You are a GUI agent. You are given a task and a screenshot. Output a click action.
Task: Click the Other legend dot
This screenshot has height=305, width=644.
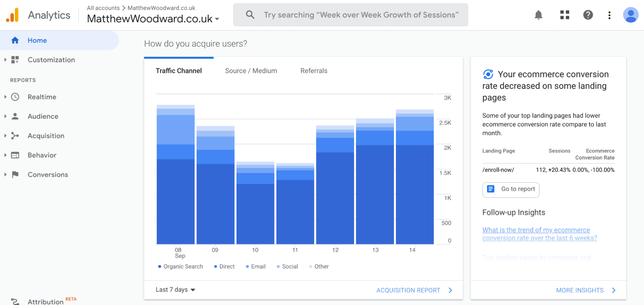(311, 266)
